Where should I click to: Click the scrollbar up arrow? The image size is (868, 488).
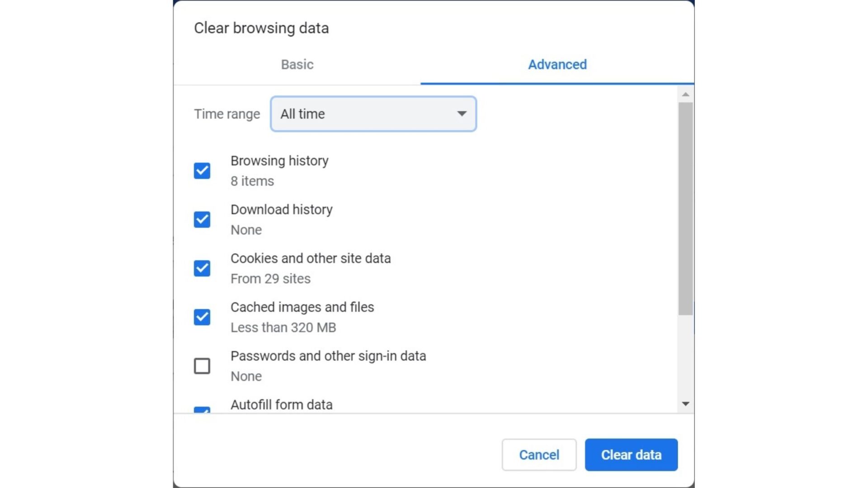685,93
